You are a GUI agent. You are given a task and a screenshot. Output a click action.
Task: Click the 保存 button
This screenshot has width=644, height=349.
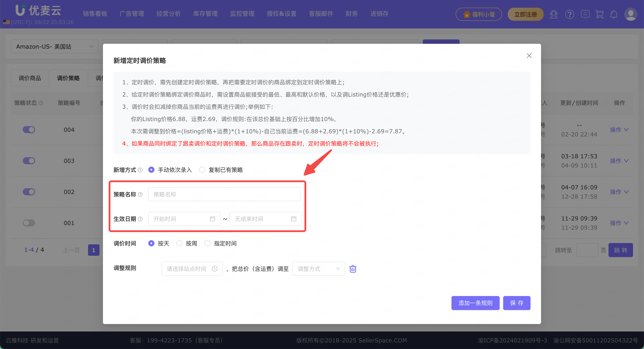pyautogui.click(x=517, y=303)
